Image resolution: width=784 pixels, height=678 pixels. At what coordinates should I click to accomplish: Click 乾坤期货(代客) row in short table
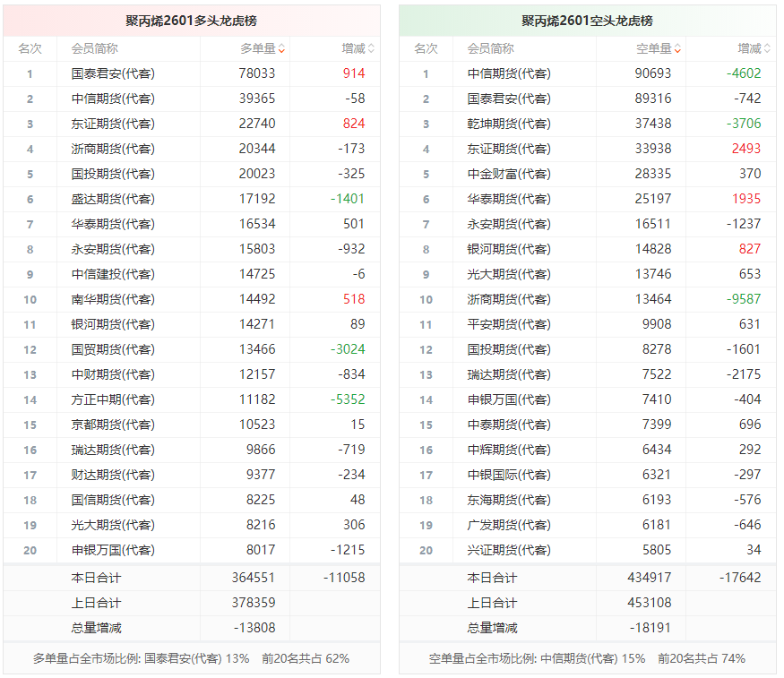[x=588, y=124]
